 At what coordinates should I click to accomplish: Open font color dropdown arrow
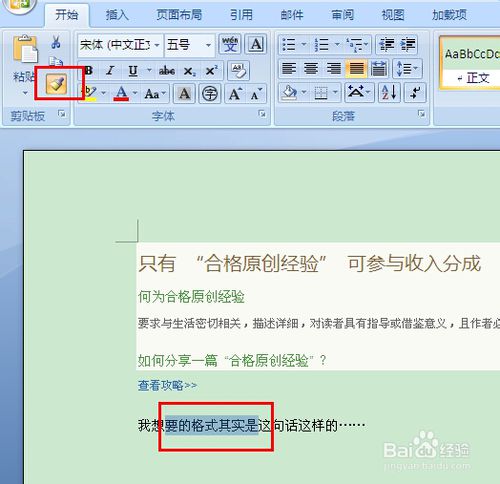tap(135, 93)
